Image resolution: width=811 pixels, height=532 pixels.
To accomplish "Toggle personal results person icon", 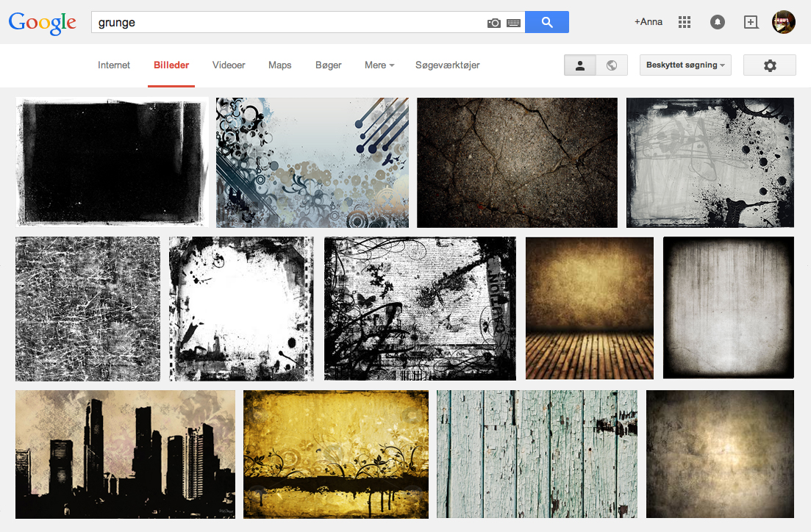I will click(x=580, y=65).
